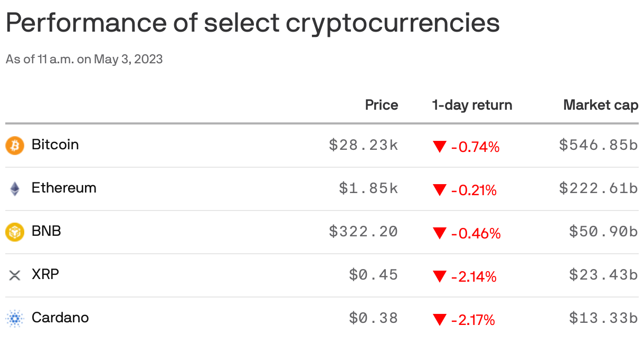644x345 pixels.
Task: Click the BNB price $322.20
Action: click(x=364, y=232)
